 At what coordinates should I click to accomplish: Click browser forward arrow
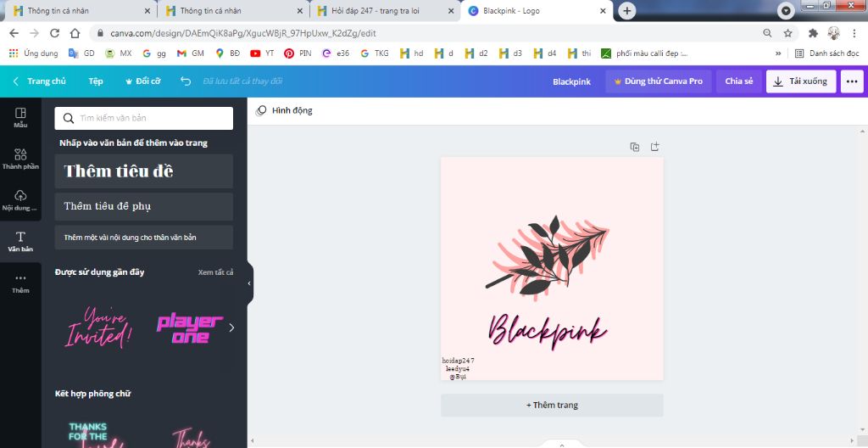click(x=34, y=33)
